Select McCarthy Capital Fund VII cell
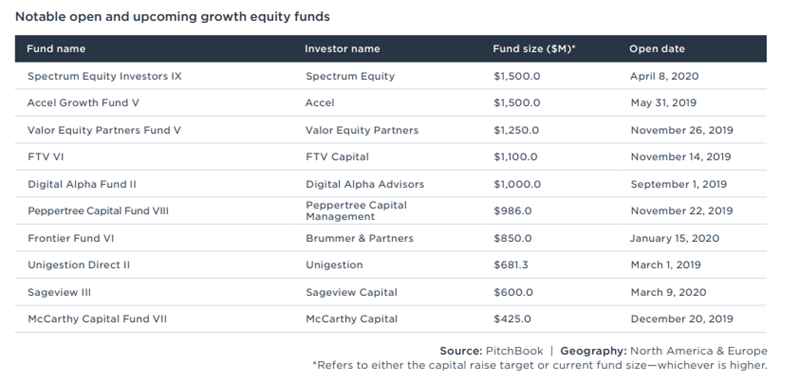This screenshot has width=800, height=383. click(x=97, y=319)
